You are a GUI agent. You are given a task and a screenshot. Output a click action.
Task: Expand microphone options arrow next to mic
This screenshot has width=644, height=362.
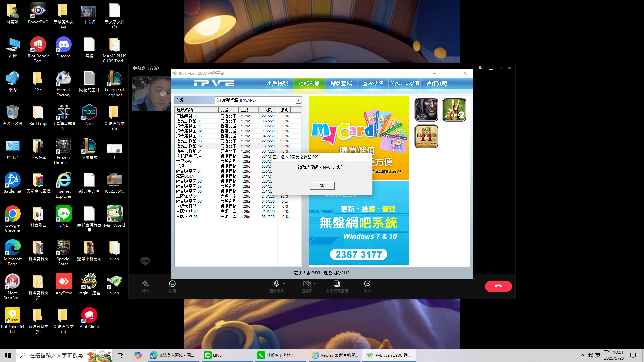(284, 284)
